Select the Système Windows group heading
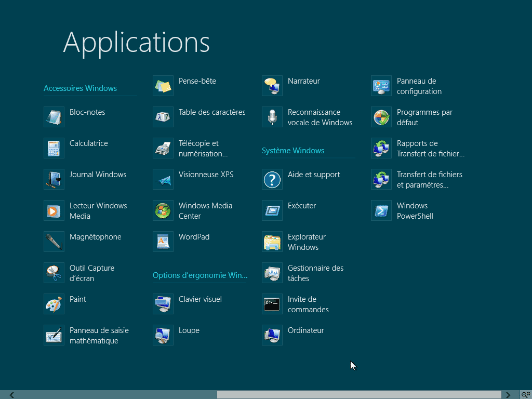The image size is (532, 399). 293,151
